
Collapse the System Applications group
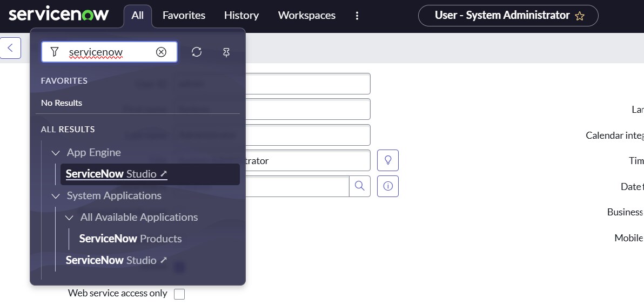point(56,196)
